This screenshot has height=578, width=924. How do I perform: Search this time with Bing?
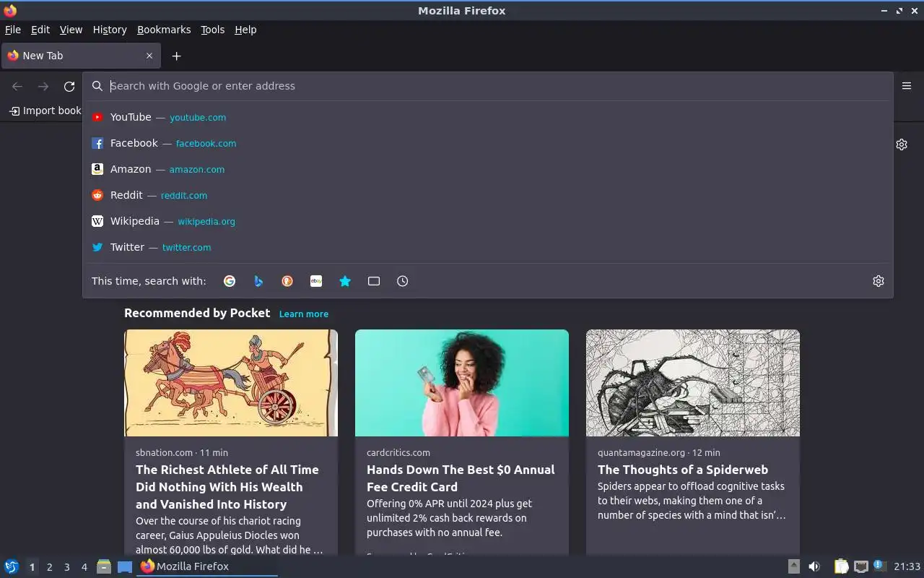coord(258,281)
